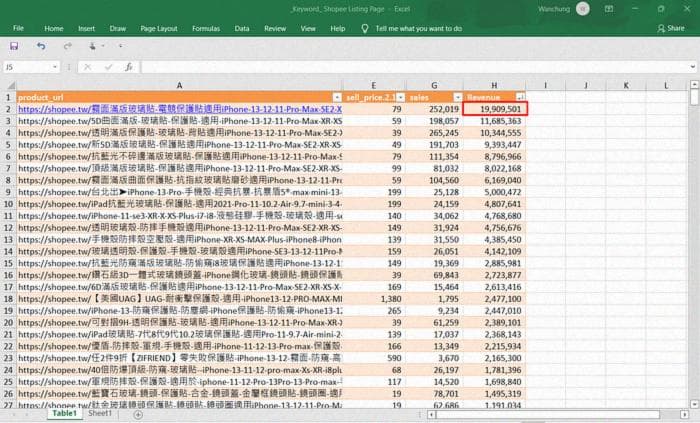Click the revenue cell 2,477,100
This screenshot has width=700, height=423.
click(494, 299)
